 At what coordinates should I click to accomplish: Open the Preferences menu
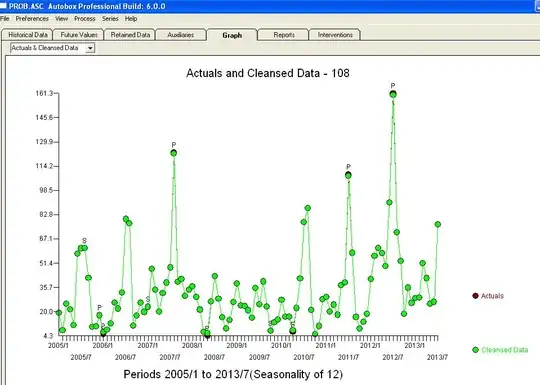[x=32, y=19]
